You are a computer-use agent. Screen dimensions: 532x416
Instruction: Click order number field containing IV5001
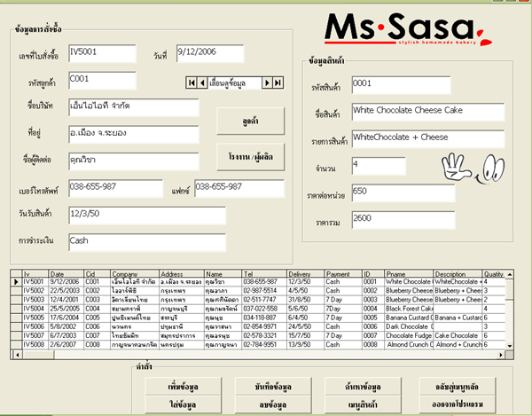click(x=102, y=53)
